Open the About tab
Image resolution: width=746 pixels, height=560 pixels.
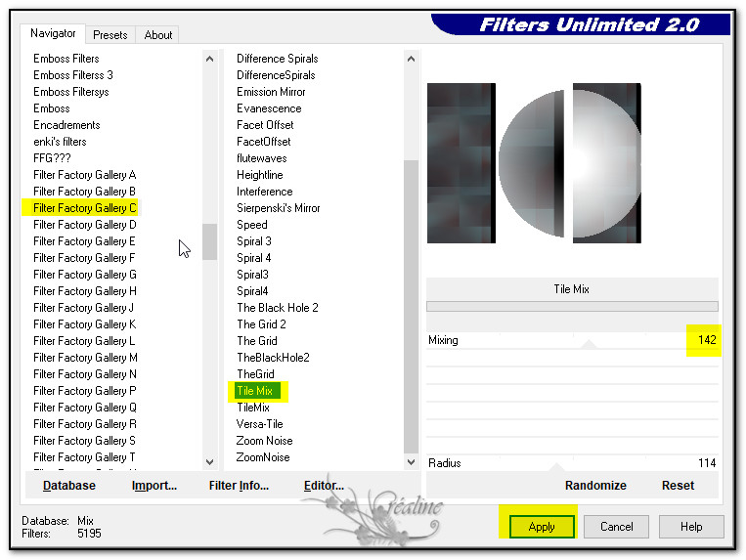(x=158, y=35)
